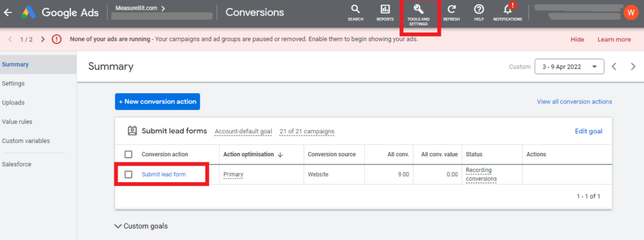The height and width of the screenshot is (240, 644).
Task: Click the back arrow in header
Action: 7,13
